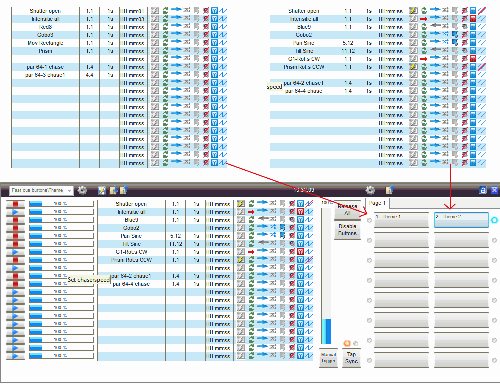The height and width of the screenshot is (384, 500).
Task: Click the Tap Sync button
Action: [x=351, y=358]
